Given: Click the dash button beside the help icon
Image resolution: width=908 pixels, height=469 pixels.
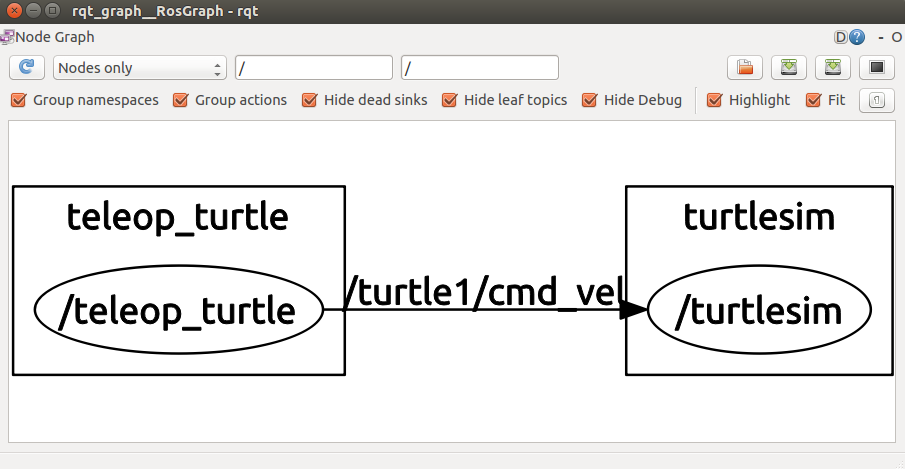Looking at the screenshot, I should click(881, 38).
